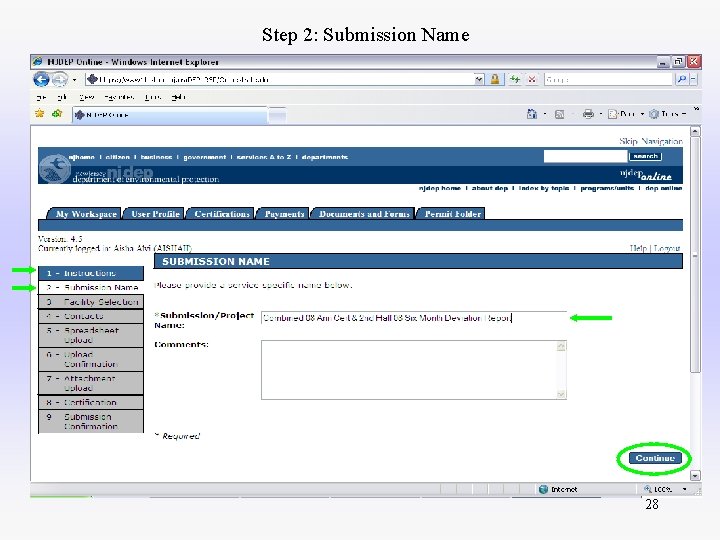Click the services A to Z link
Viewport: 720px width, 540px height.
[x=264, y=157]
